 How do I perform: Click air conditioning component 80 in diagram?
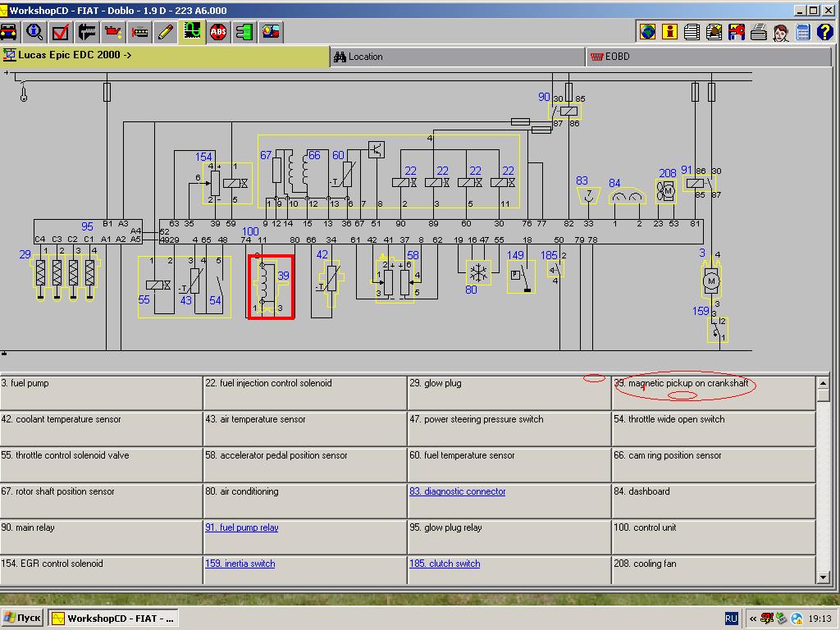pyautogui.click(x=478, y=272)
